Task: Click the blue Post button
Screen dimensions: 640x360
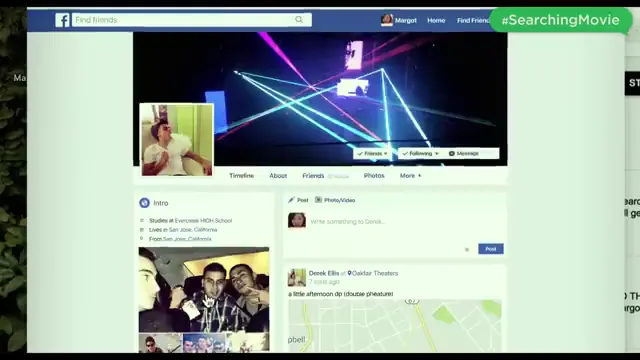Action: pyautogui.click(x=491, y=249)
